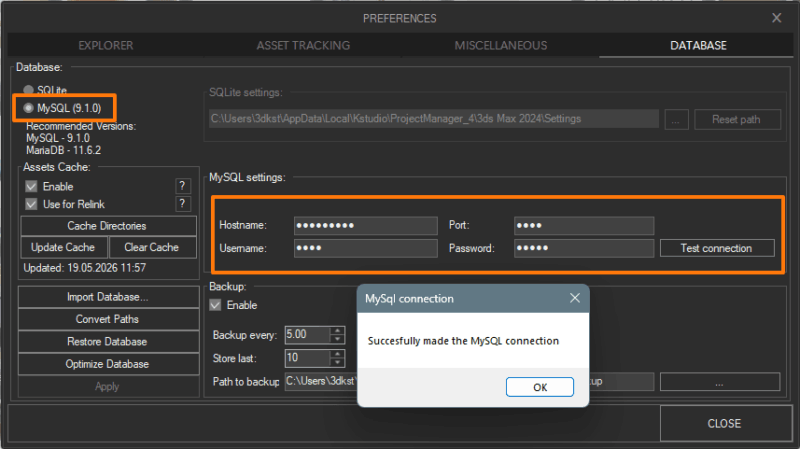Screen dimensions: 800x449
Task: Click the CLOSE button in Preferences
Action: (726, 423)
